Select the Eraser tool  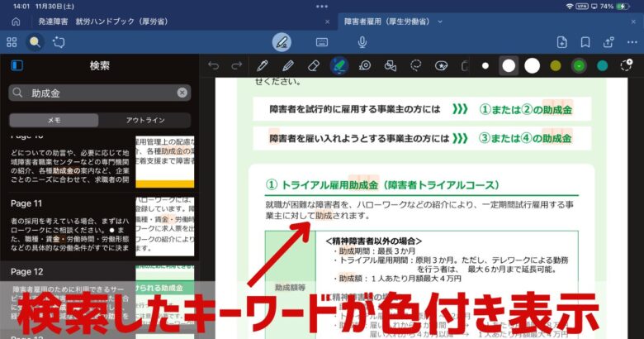[314, 66]
